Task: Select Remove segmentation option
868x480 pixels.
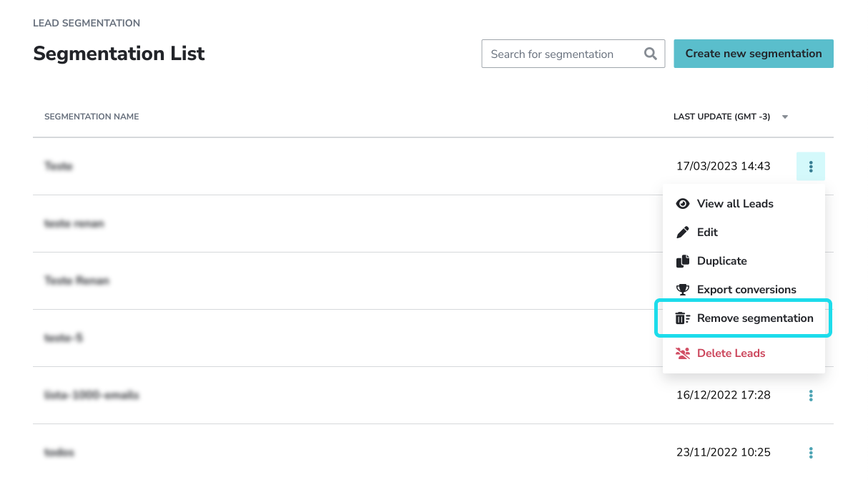Action: (x=756, y=318)
